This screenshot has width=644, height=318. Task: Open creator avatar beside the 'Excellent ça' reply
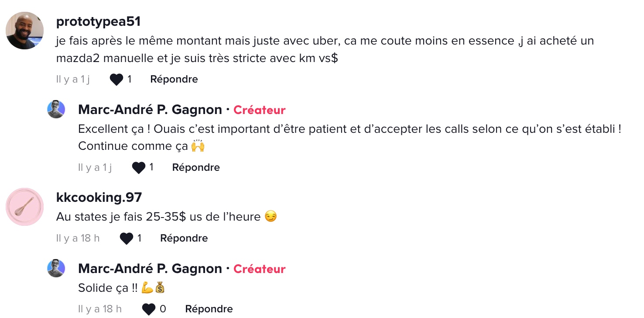[x=56, y=109]
